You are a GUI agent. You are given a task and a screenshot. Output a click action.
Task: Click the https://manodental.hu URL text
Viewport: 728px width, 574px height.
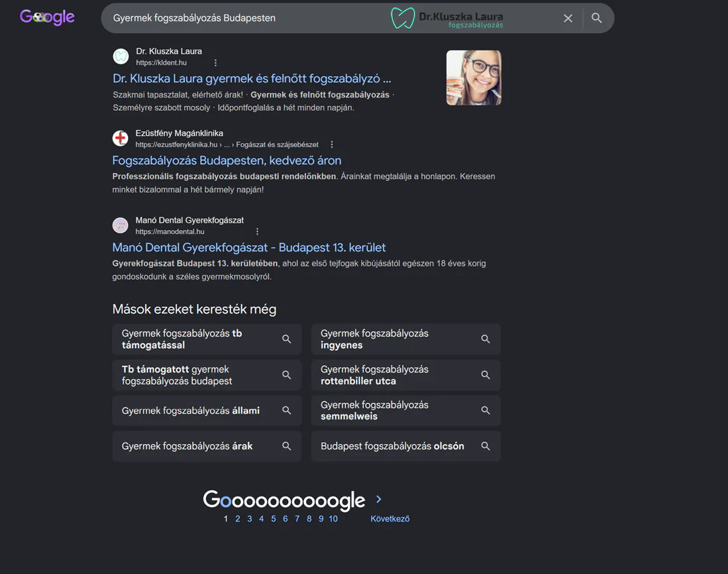170,231
